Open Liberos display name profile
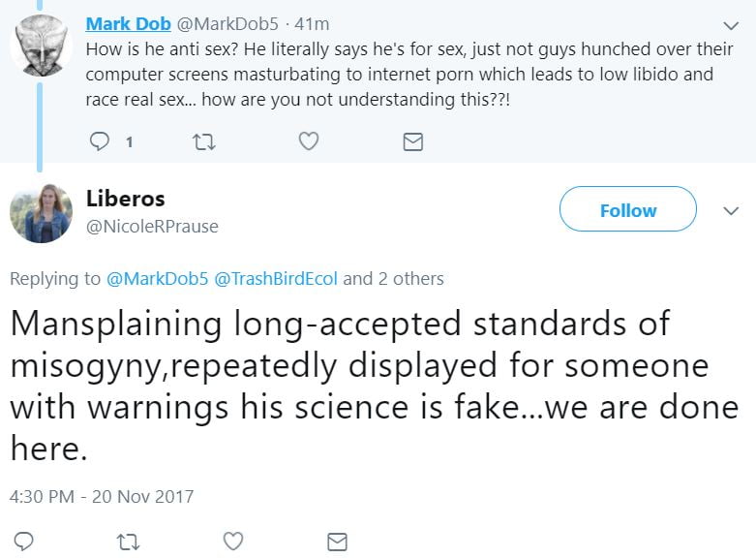This screenshot has width=756, height=558. (125, 199)
